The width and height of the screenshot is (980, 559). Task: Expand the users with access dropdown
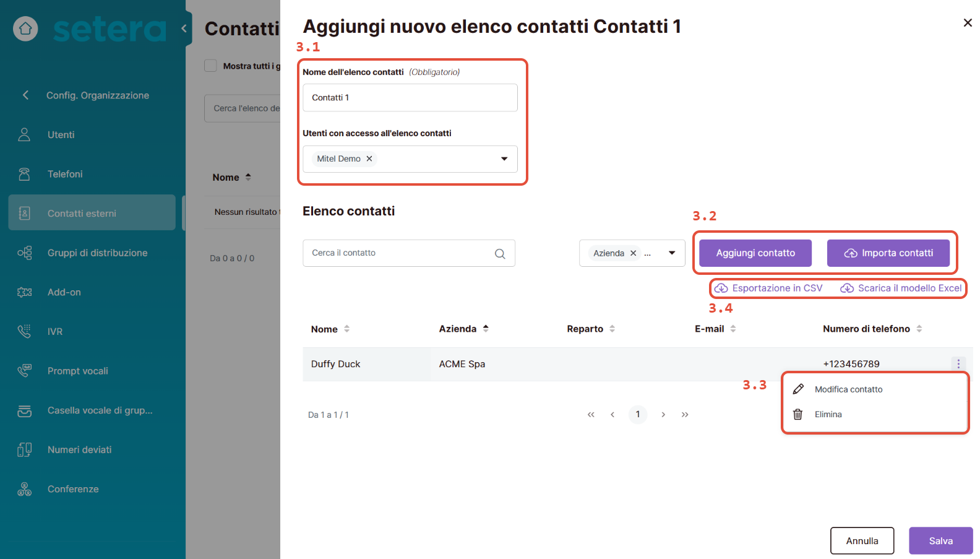tap(504, 159)
